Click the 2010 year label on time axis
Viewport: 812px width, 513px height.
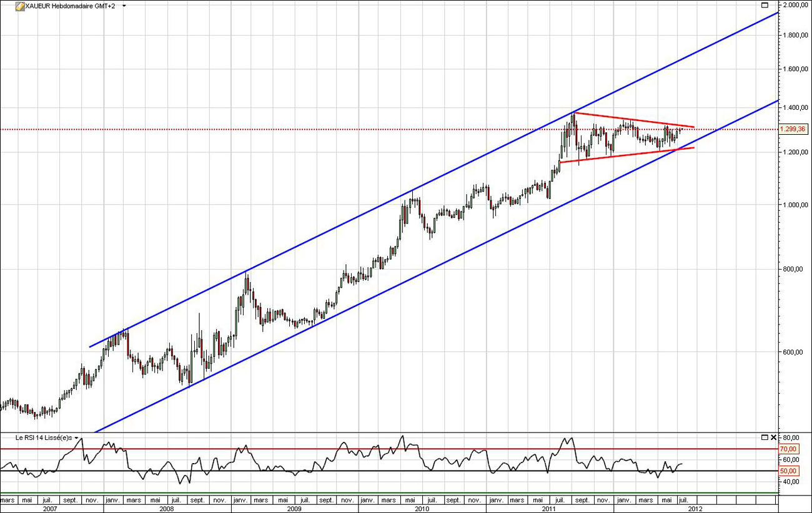422,509
